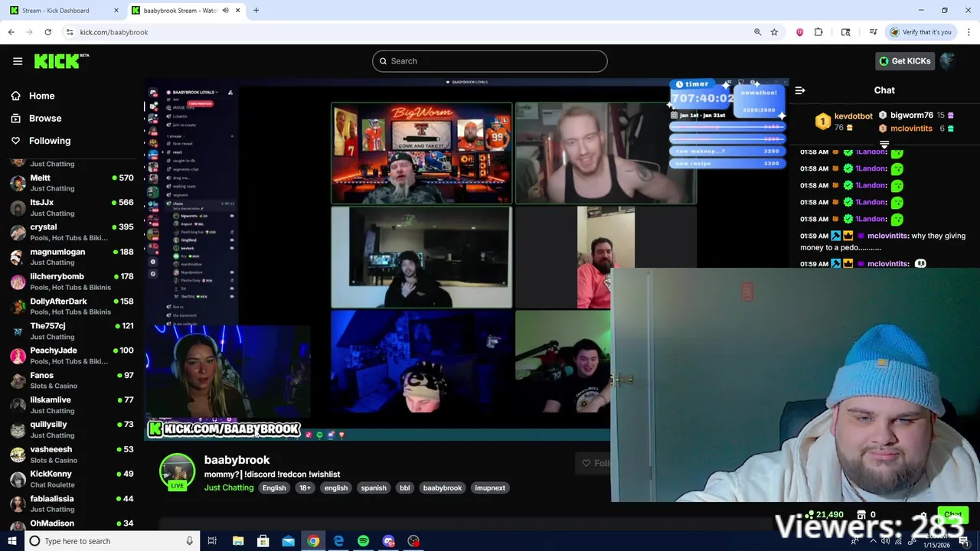Open KickKenny channel in sidebar
The height and width of the screenshot is (551, 980).
72,479
